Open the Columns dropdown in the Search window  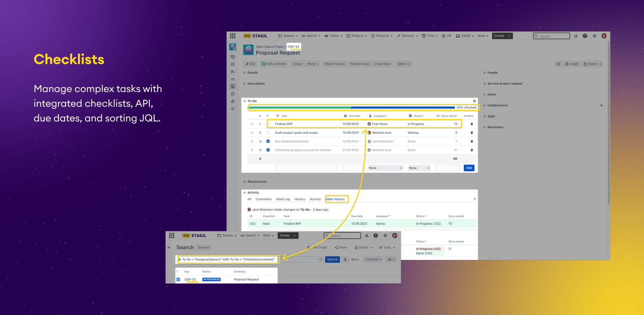click(373, 260)
